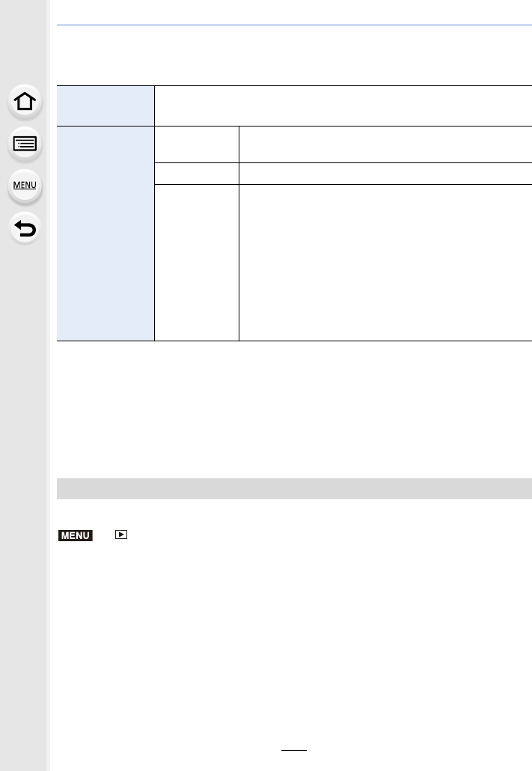Click the thin blue line at page top
Image resolution: width=532 pixels, height=771 pixels.
(x=294, y=25)
